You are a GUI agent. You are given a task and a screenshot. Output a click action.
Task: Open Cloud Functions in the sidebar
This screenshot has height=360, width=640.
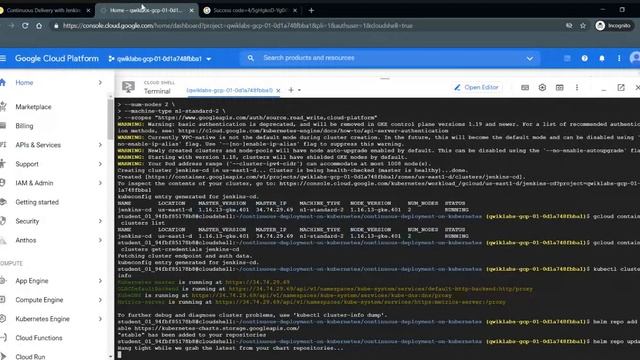click(39, 338)
